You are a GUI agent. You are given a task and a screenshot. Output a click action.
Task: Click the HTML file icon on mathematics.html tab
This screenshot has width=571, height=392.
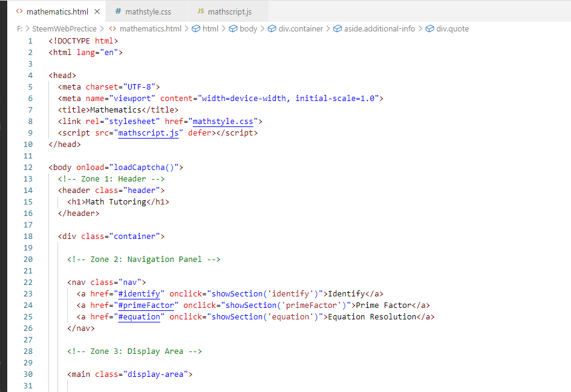[x=19, y=11]
